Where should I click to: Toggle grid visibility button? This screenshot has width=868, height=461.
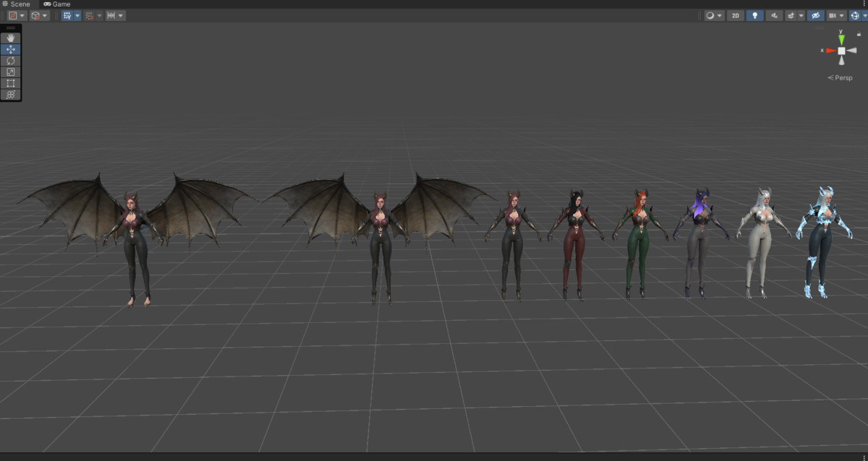(x=67, y=15)
